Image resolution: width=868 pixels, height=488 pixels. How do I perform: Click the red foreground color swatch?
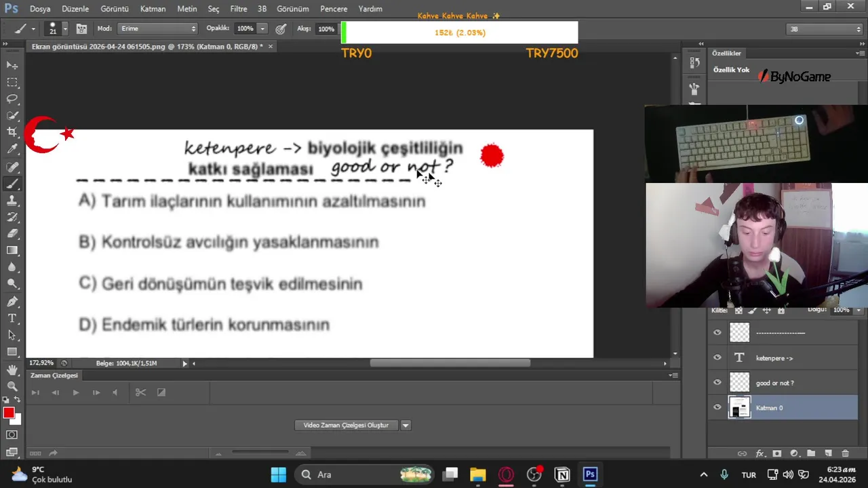[9, 413]
